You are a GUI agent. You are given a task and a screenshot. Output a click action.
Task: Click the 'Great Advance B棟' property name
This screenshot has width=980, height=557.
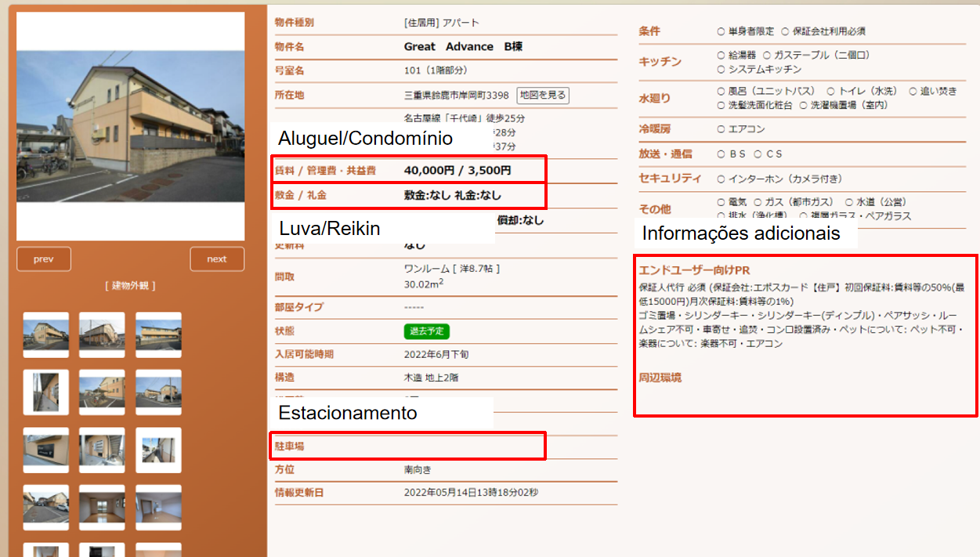tap(463, 47)
